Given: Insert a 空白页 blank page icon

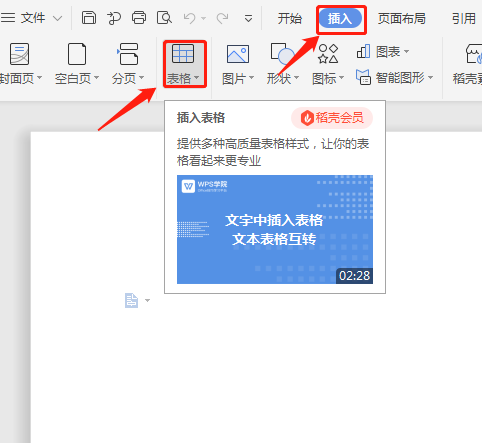Looking at the screenshot, I should pyautogui.click(x=77, y=54).
